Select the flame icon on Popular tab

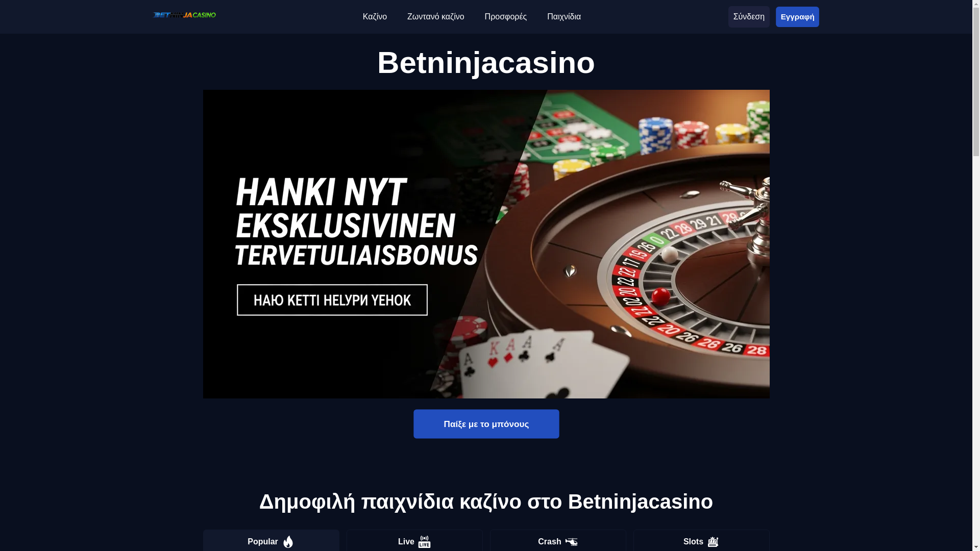[288, 542]
